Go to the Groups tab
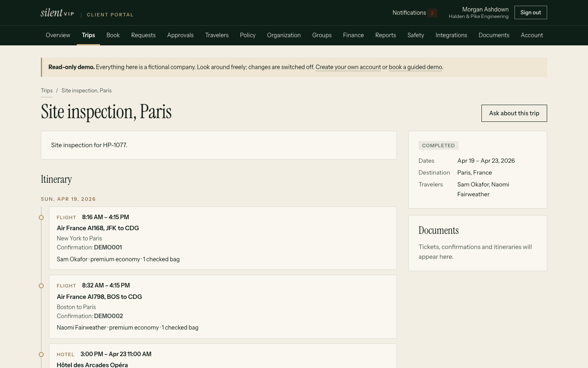 322,35
